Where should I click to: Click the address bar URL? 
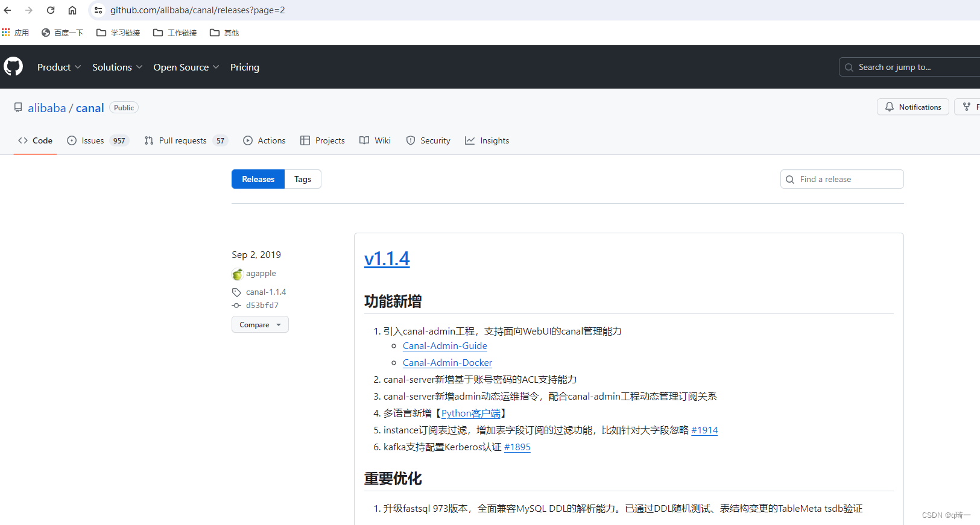tap(198, 10)
